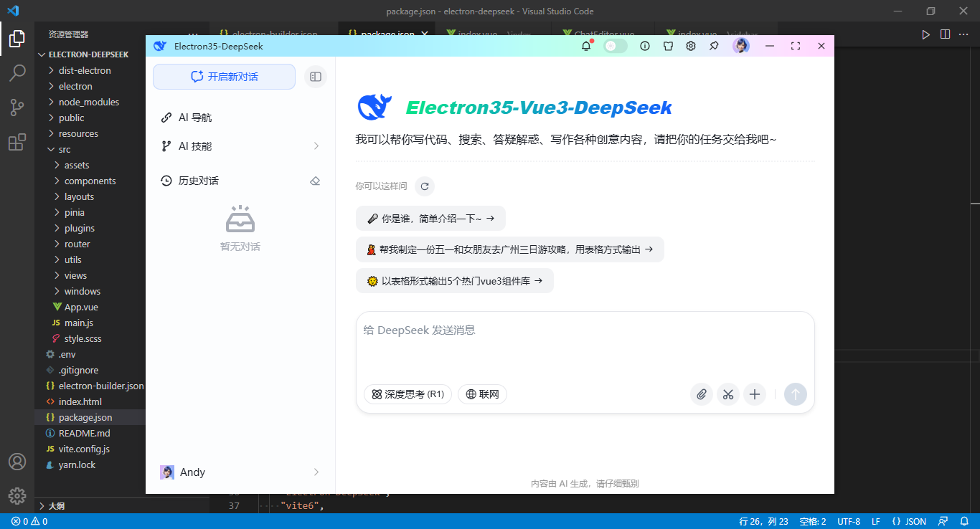Click the scissors screenshot icon

728,394
